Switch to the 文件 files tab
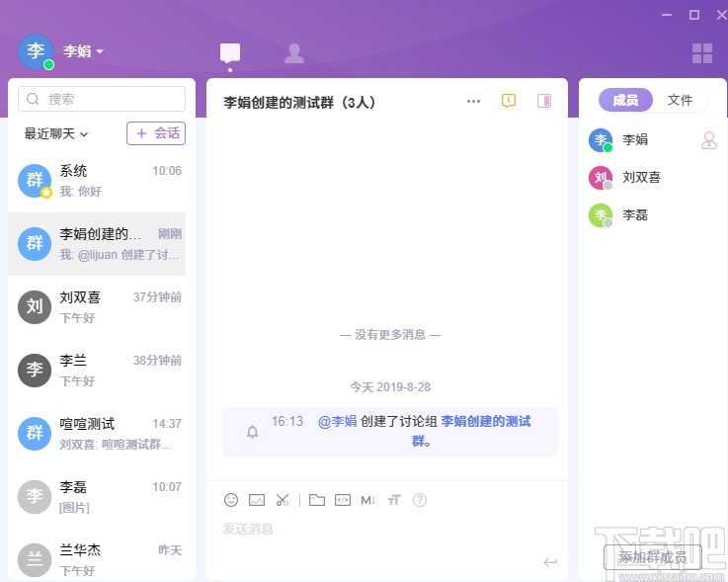This screenshot has width=728, height=582. tap(681, 100)
